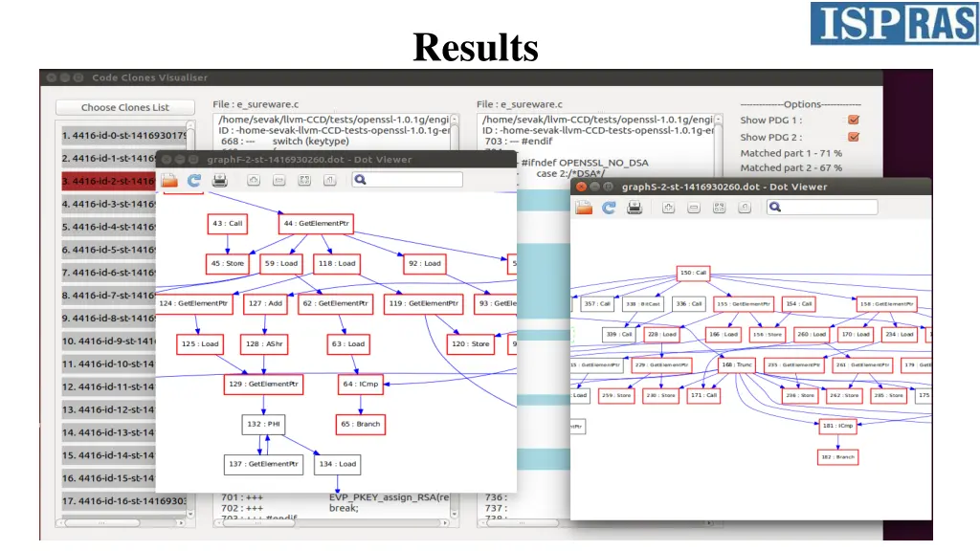980x551 pixels.
Task: Select clone entry 7. 4416-id-6-st
Action: click(109, 273)
